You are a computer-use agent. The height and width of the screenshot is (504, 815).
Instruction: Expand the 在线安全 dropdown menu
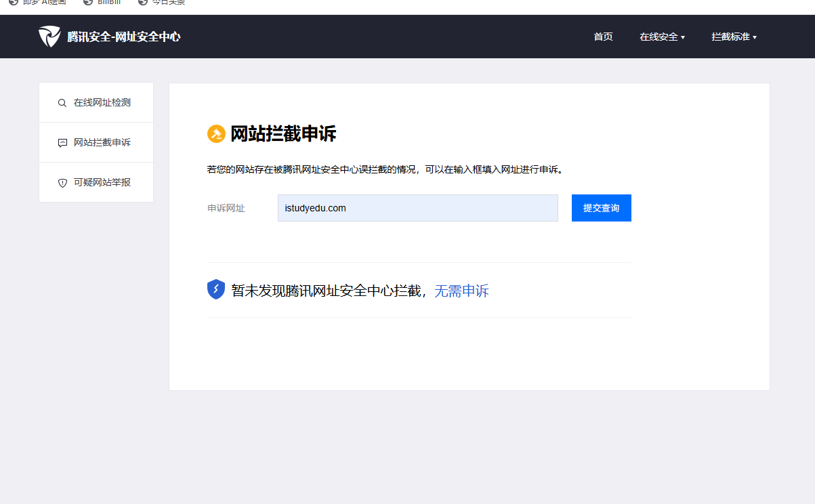[x=662, y=37]
